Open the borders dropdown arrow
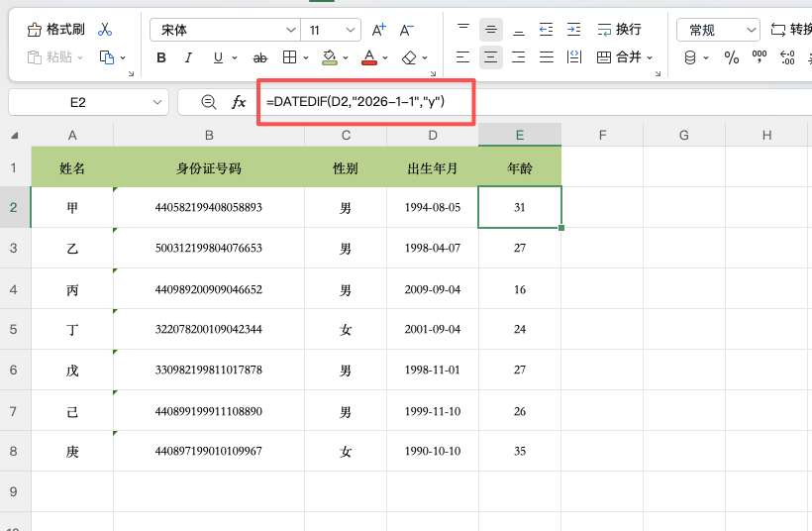 (x=306, y=58)
